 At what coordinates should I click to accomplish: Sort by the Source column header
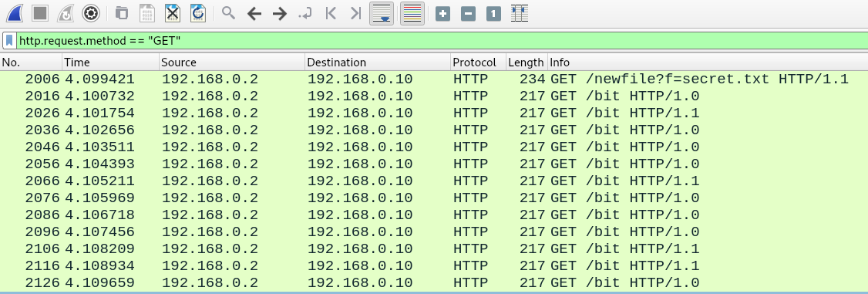[x=232, y=63]
